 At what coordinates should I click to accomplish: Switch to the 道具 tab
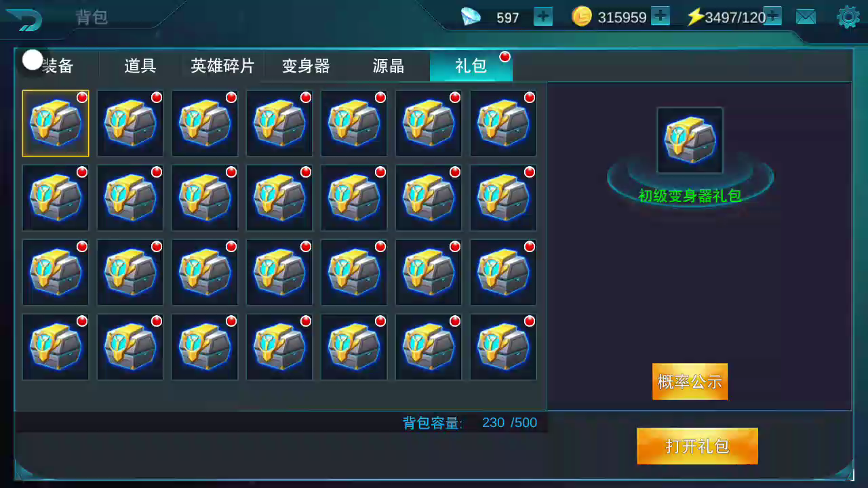[140, 66]
